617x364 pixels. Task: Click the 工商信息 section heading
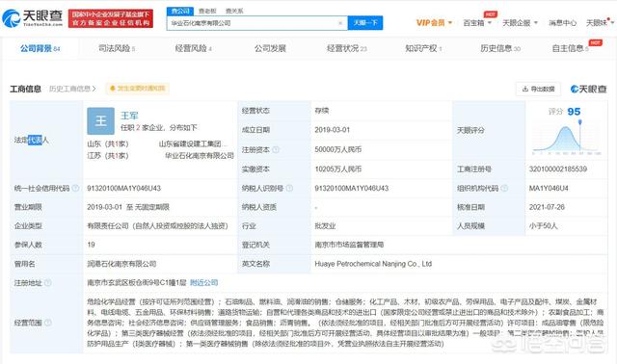(26, 89)
